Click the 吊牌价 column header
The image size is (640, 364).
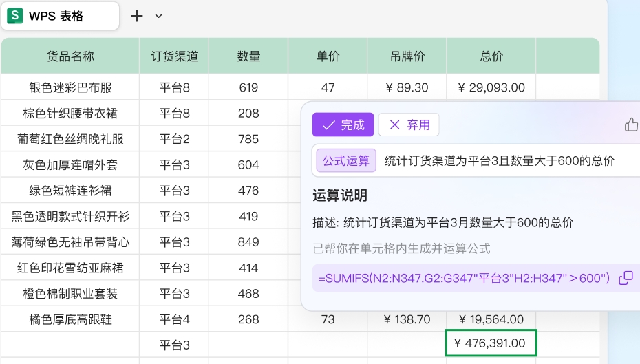407,56
